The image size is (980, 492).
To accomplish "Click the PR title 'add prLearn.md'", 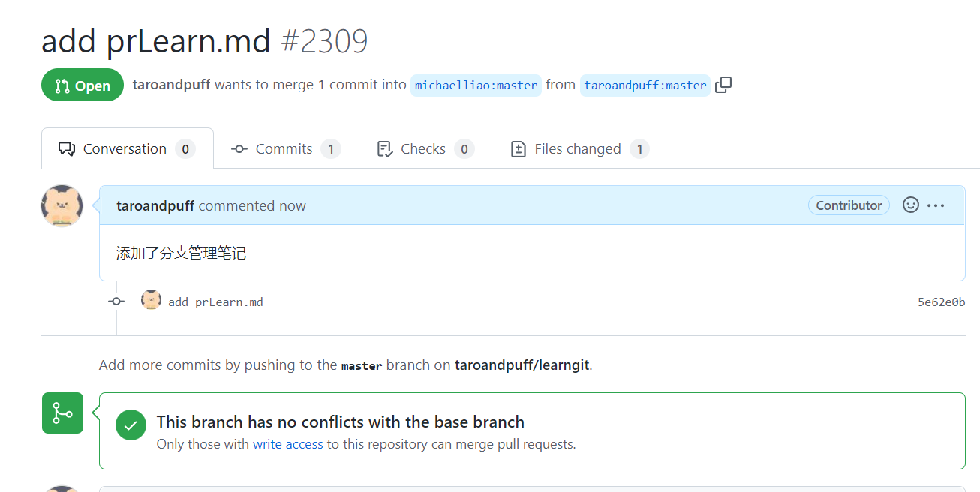I will tap(156, 40).
